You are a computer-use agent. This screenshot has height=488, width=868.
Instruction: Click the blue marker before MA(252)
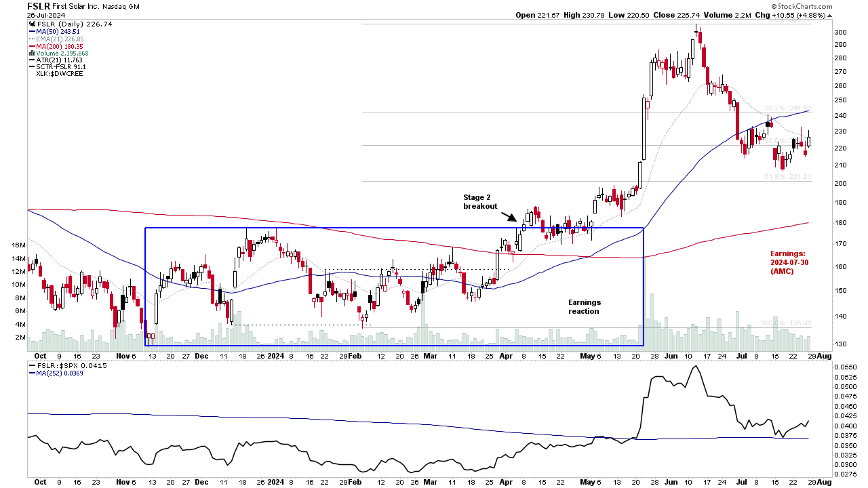click(x=31, y=373)
